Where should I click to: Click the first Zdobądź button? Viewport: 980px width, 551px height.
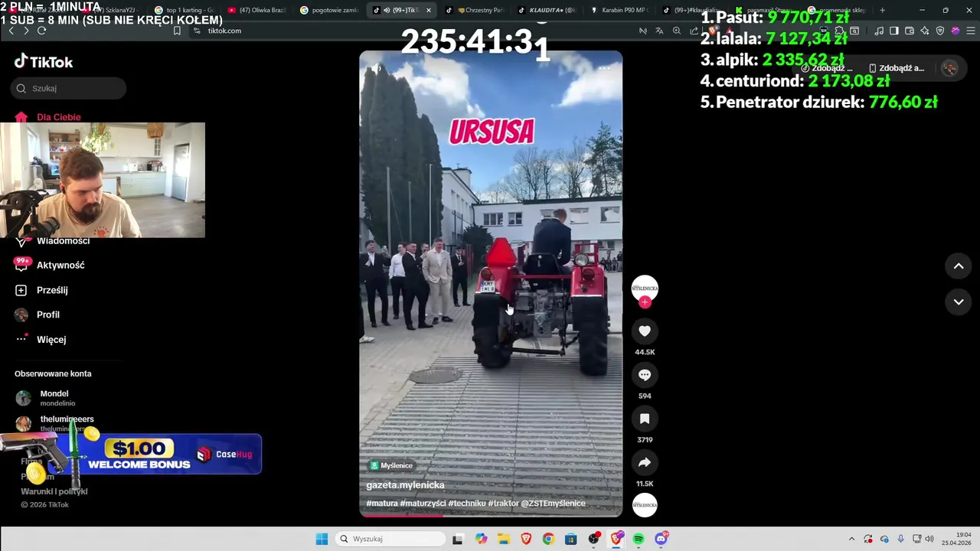click(x=827, y=68)
